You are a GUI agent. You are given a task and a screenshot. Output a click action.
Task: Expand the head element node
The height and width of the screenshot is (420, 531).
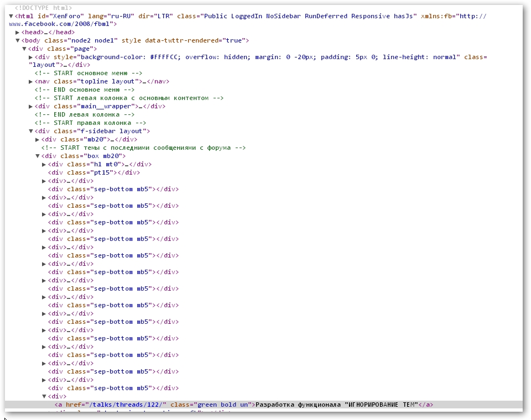[18, 33]
